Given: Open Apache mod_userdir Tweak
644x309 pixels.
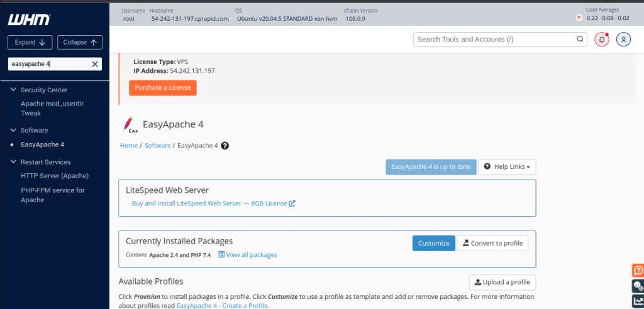Looking at the screenshot, I should coord(52,108).
